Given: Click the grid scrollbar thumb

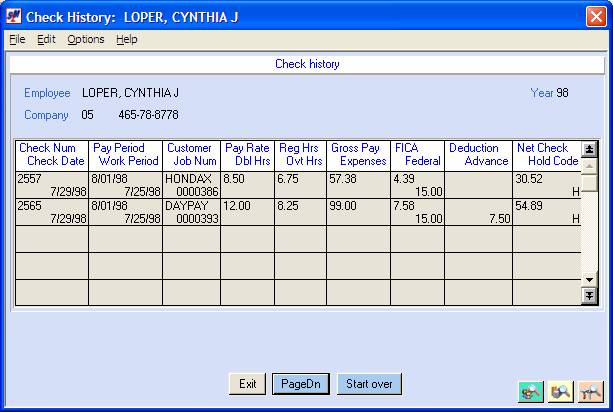Looking at the screenshot, I should click(589, 183).
